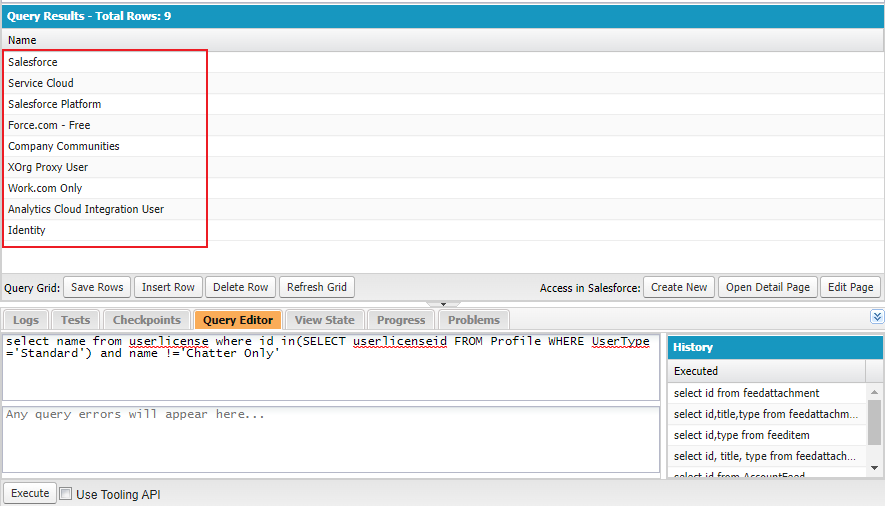Screen dimensions: 885x506
Task: Click Insert Row in the query grid
Action: coord(168,287)
